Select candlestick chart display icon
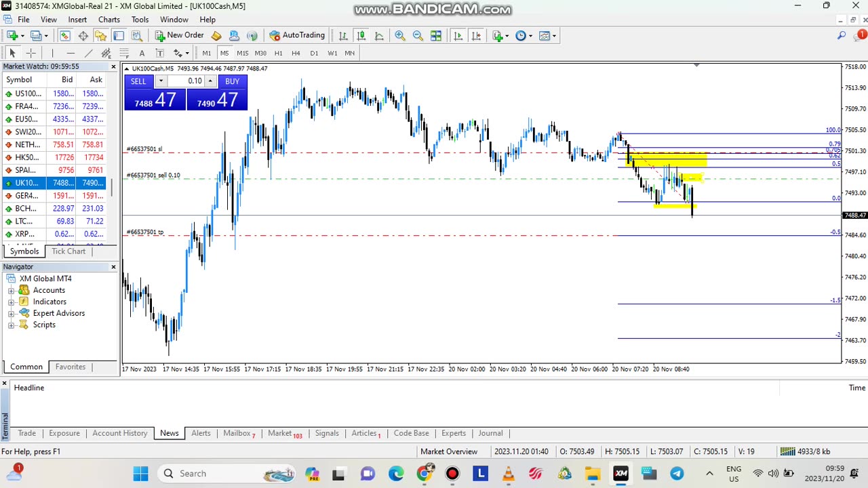868x488 pixels. [x=361, y=35]
